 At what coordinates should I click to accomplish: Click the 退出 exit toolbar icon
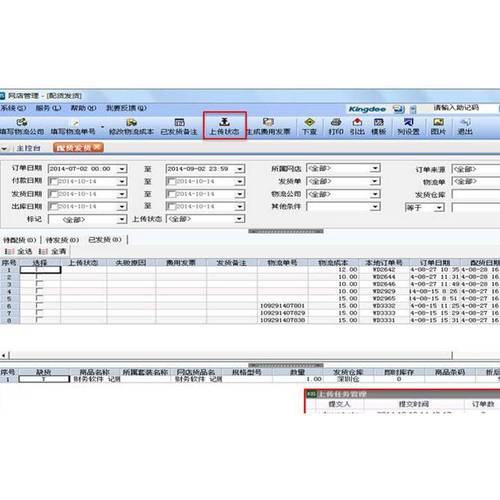pyautogui.click(x=465, y=126)
